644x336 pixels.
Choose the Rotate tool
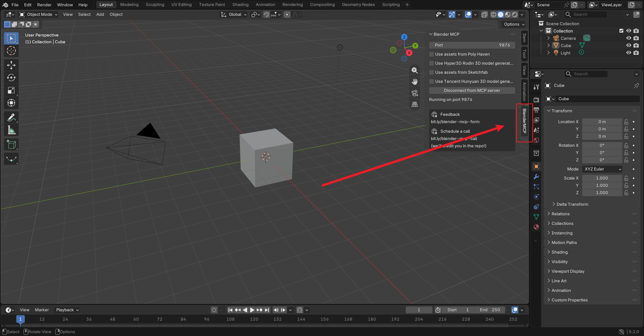click(11, 78)
